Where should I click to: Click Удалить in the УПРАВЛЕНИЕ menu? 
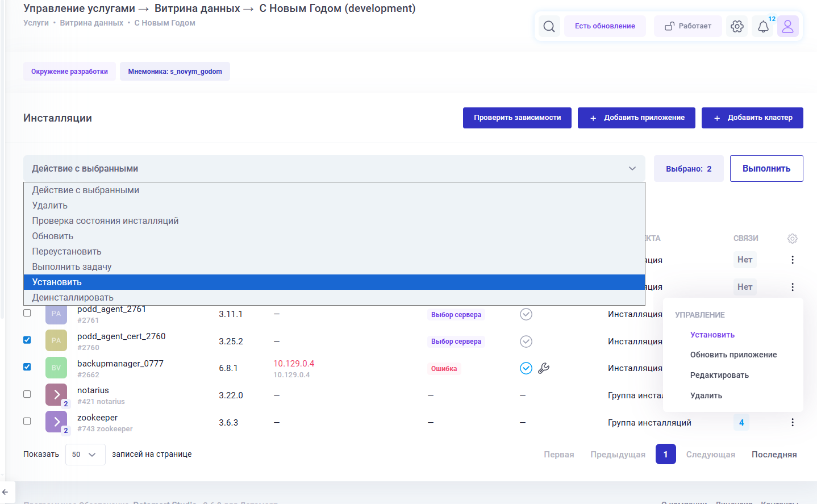(706, 396)
